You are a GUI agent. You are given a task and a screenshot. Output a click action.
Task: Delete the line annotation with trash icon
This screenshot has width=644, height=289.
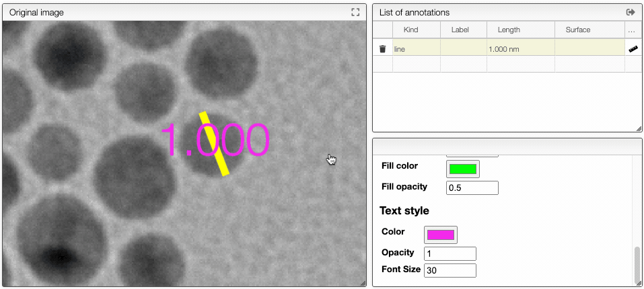(x=382, y=49)
